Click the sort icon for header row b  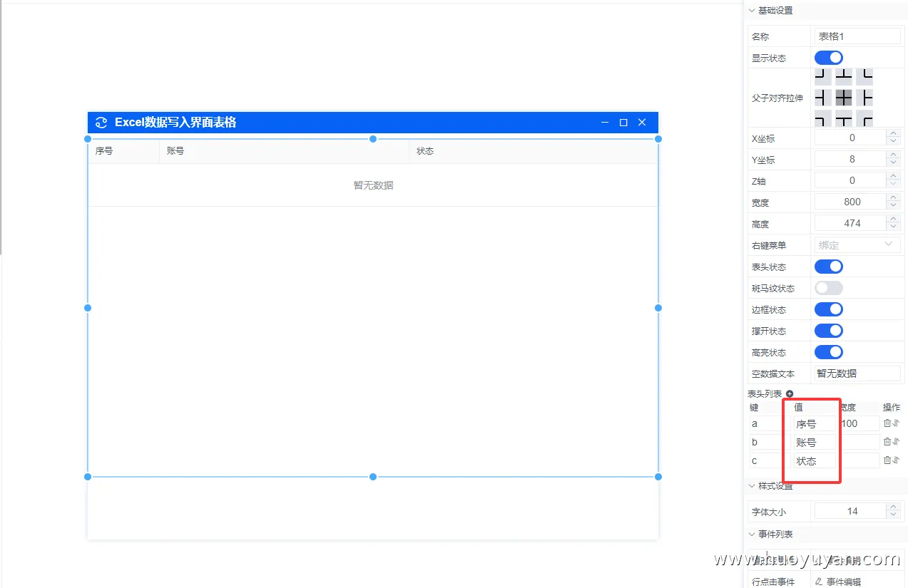click(896, 442)
